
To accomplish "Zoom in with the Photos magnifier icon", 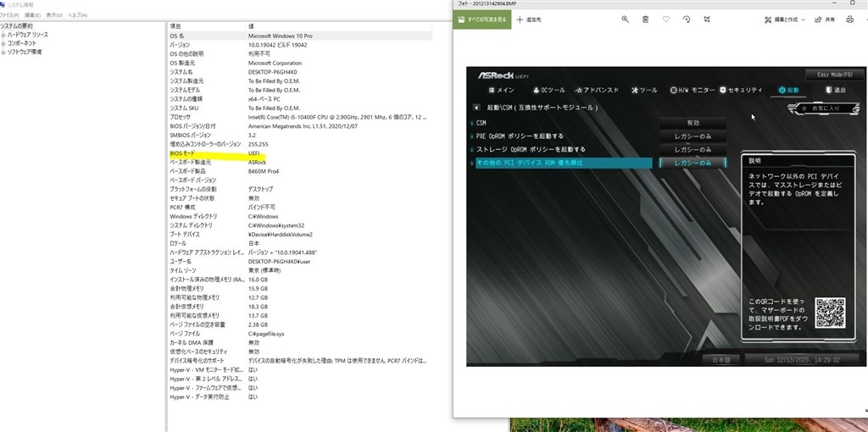I will click(x=625, y=19).
